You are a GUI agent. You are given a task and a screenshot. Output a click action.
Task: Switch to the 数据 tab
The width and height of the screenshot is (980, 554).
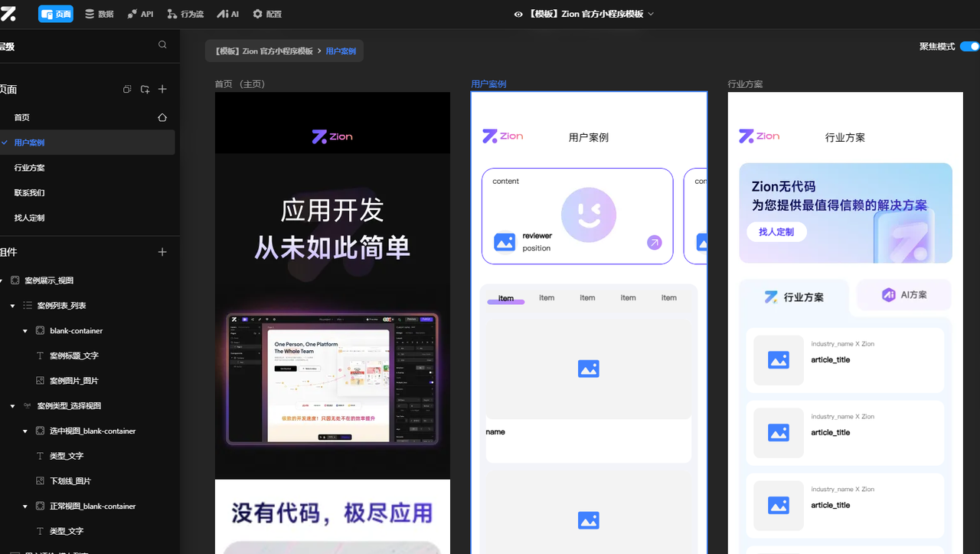(x=99, y=13)
